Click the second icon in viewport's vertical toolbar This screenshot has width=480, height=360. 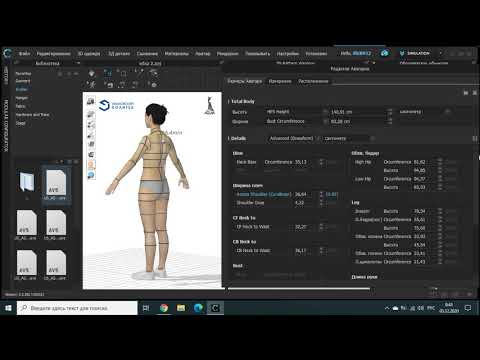91,114
